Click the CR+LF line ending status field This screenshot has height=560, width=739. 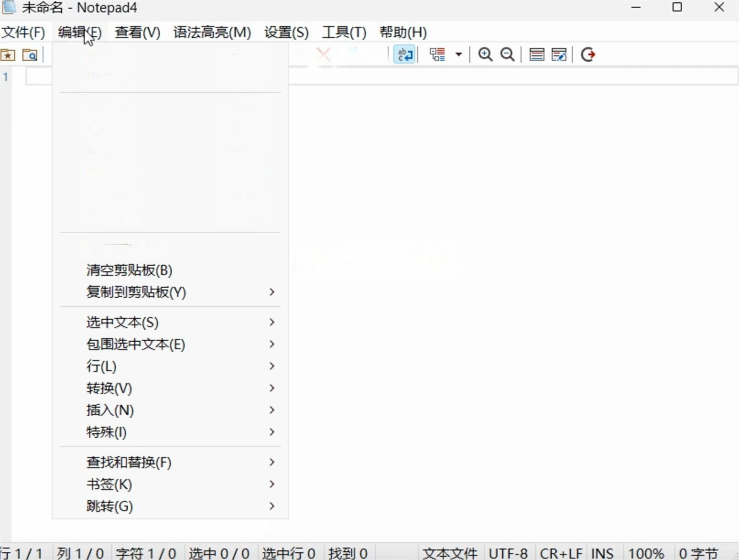click(561, 553)
